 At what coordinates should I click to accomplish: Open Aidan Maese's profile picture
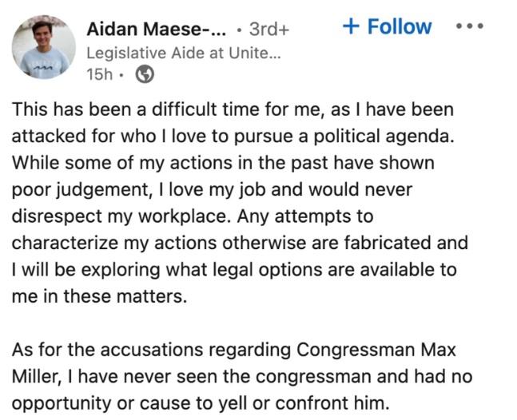[x=44, y=46]
